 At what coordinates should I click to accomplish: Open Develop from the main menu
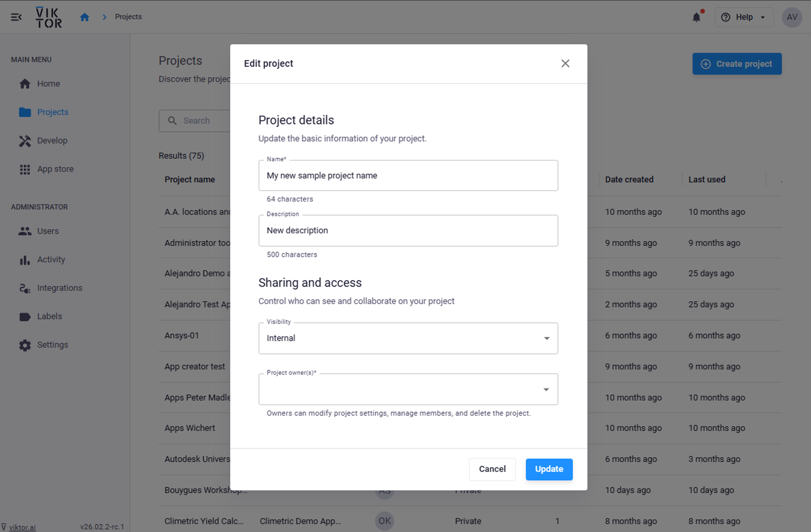pyautogui.click(x=52, y=141)
